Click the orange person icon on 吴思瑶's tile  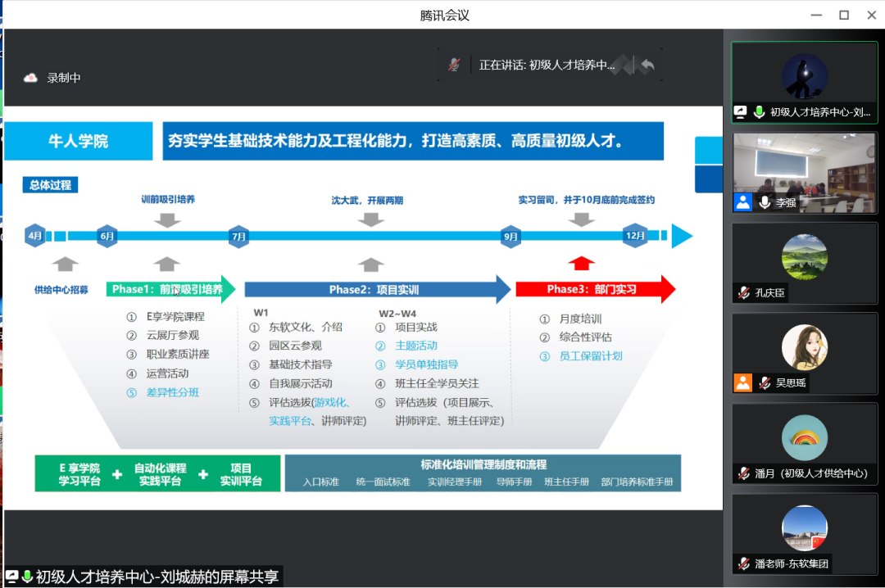743,382
